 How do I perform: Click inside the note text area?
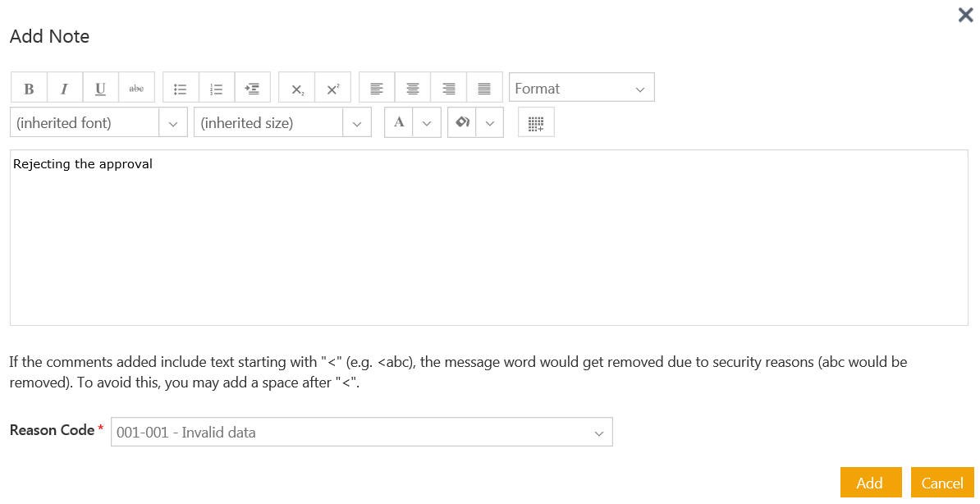pos(488,238)
